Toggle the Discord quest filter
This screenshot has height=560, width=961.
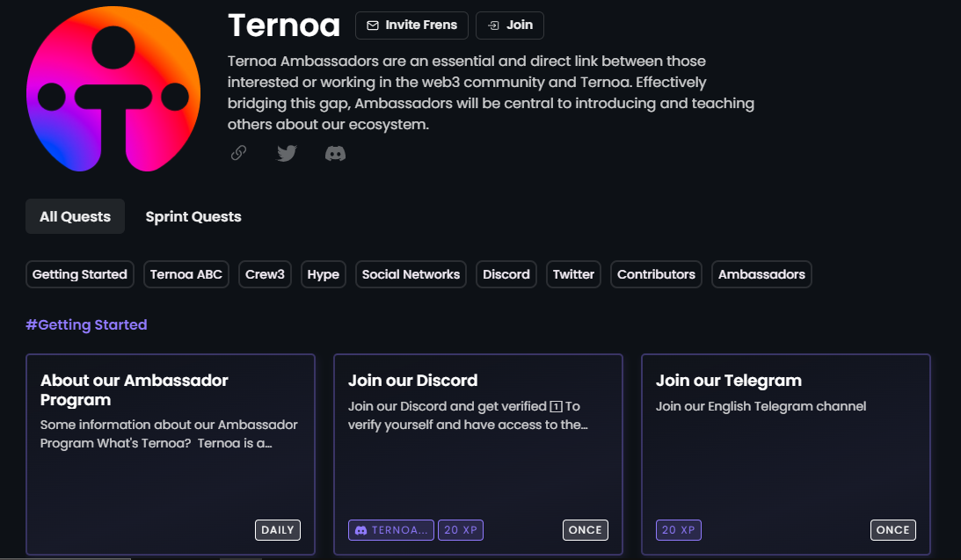click(x=506, y=273)
